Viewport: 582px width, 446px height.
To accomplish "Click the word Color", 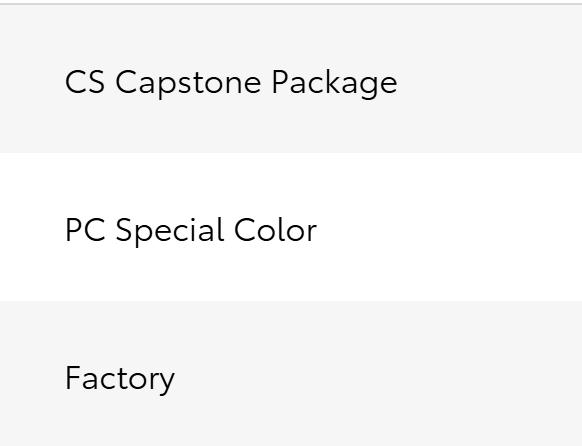I will (275, 230).
